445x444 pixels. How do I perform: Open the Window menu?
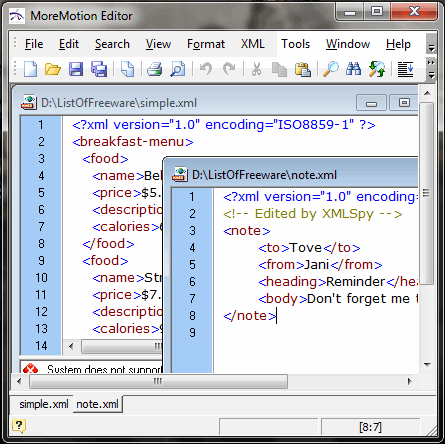tap(348, 44)
